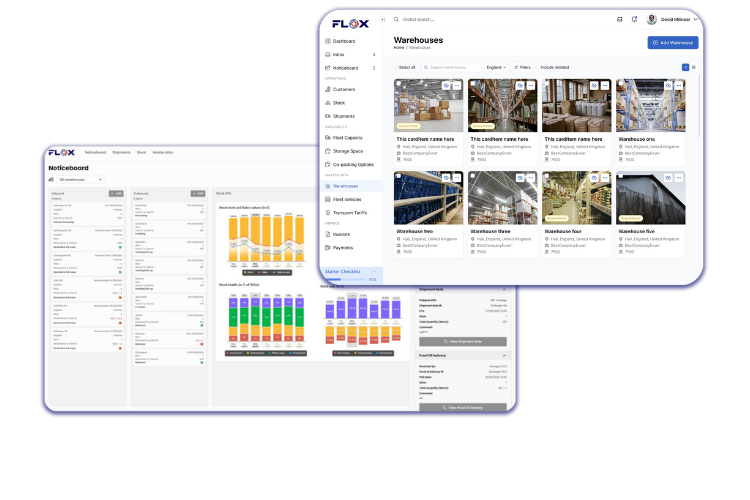This screenshot has height=500, width=750.
Task: Open Noticeboard in the Warehouses window sidebar
Action: click(x=350, y=68)
